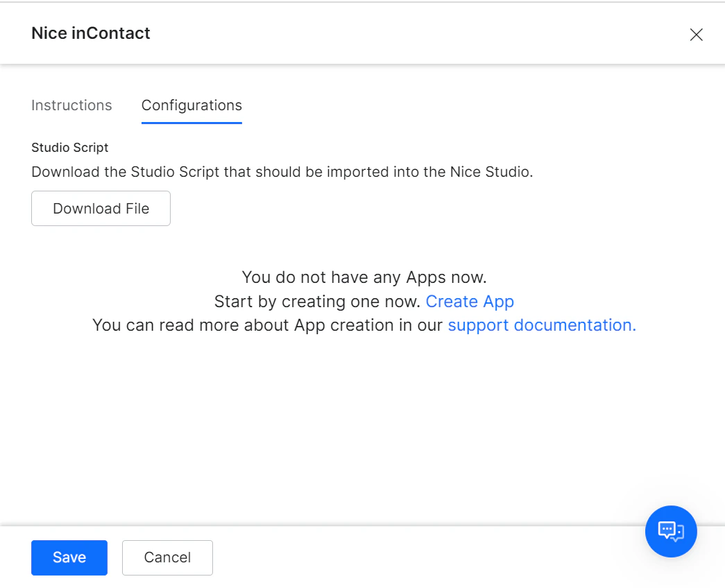Click the Studio Script section label
The image size is (725, 588).
click(x=69, y=148)
